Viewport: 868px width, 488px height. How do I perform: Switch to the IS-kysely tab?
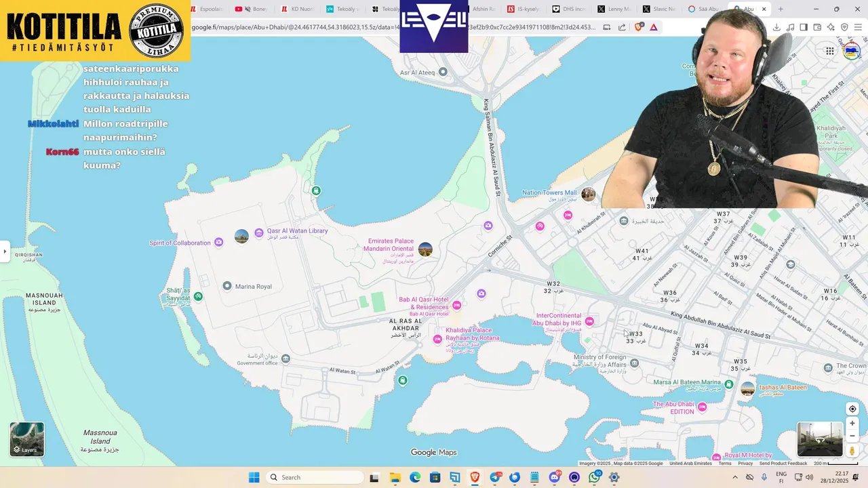524,9
